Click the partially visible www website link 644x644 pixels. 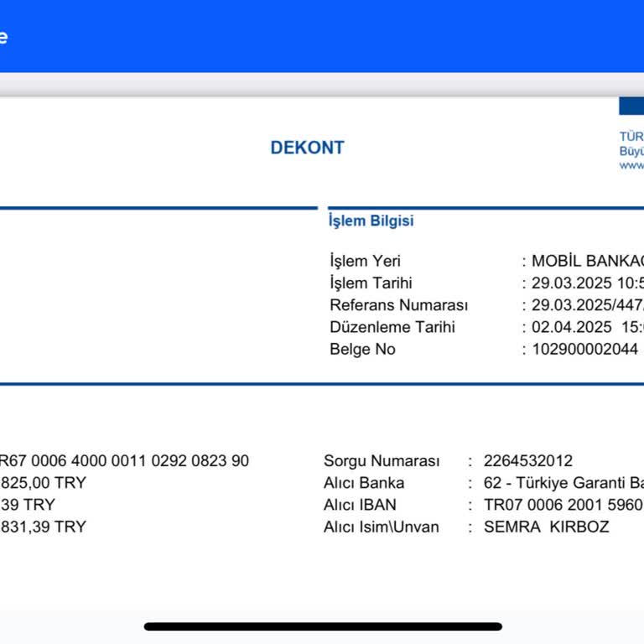coord(631,165)
